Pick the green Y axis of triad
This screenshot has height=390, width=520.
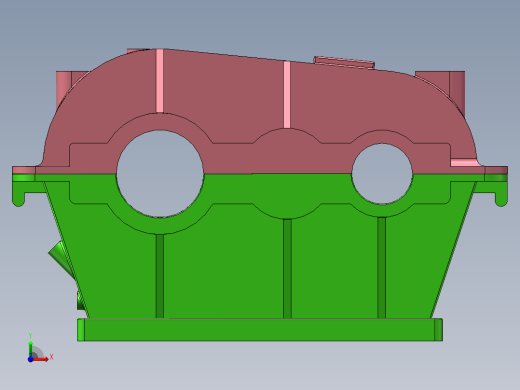(30, 348)
